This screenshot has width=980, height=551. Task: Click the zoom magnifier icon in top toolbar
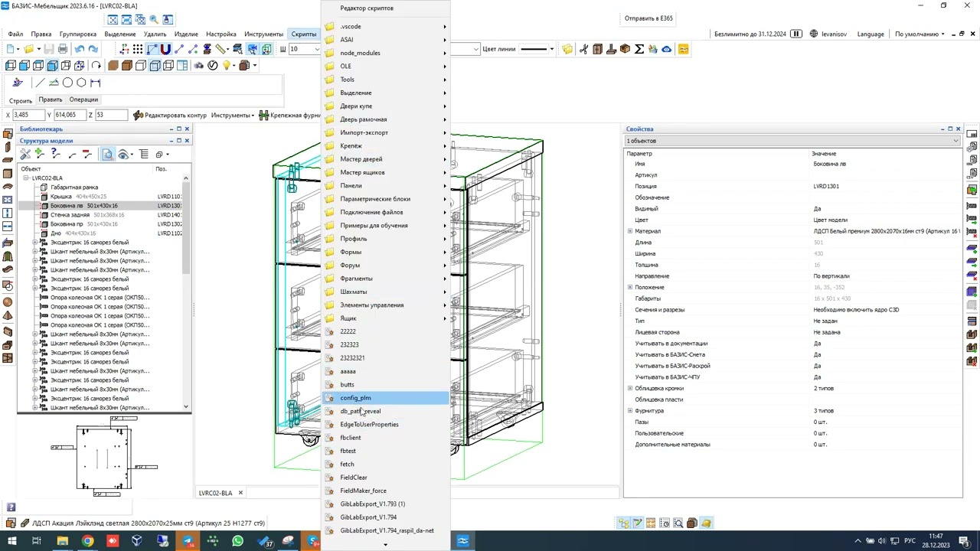pyautogui.click(x=154, y=19)
